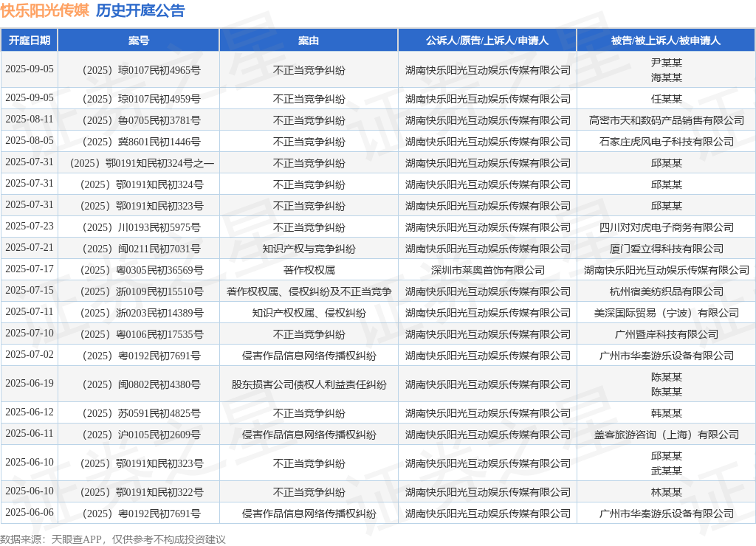756x546 pixels.
Task: Click the date 2025-07-02
Action: tap(30, 355)
